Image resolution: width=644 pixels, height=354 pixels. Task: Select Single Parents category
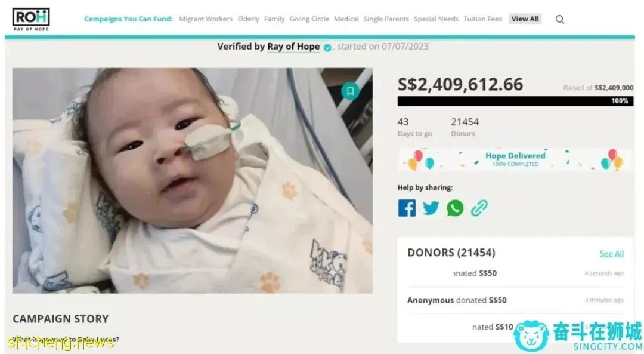[386, 19]
